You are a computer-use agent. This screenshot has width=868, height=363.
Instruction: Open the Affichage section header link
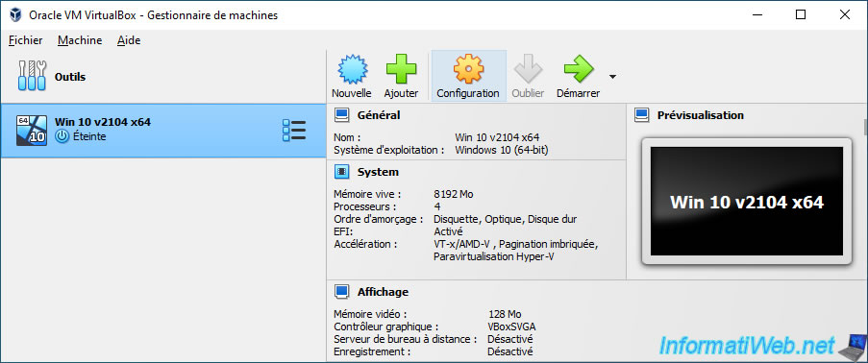[x=384, y=292]
